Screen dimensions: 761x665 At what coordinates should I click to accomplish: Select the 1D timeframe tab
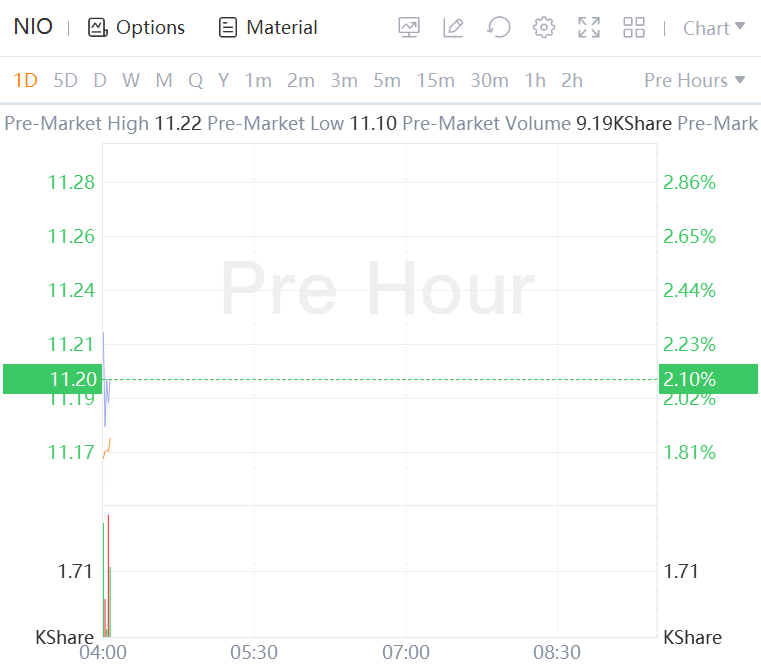point(25,80)
